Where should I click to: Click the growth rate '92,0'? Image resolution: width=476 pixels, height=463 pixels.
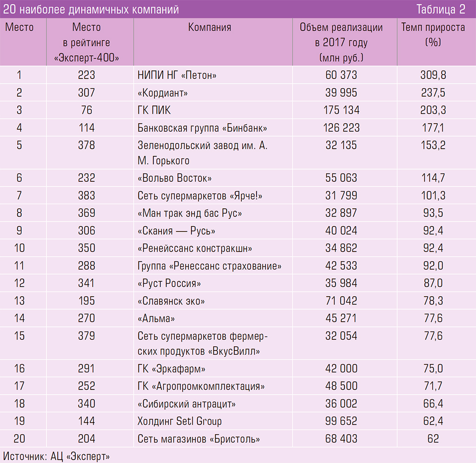433,266
